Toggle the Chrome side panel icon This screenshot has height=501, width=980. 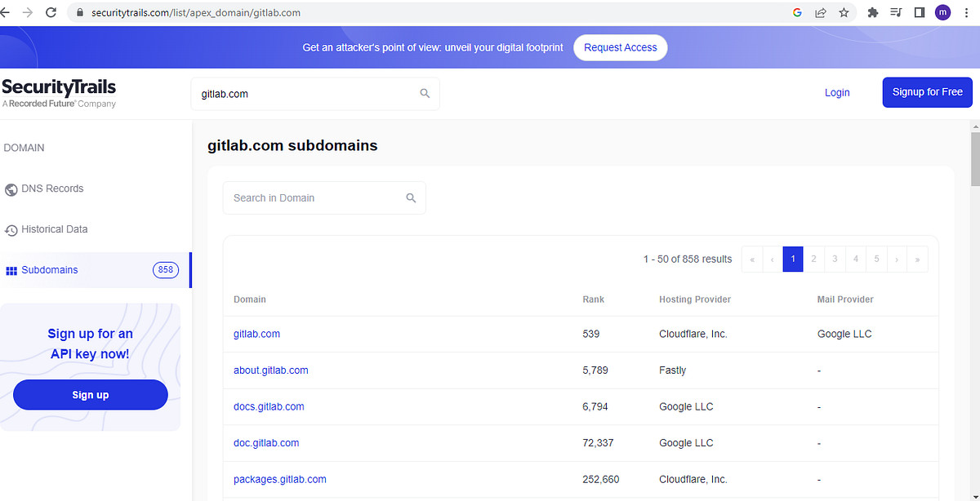click(918, 12)
